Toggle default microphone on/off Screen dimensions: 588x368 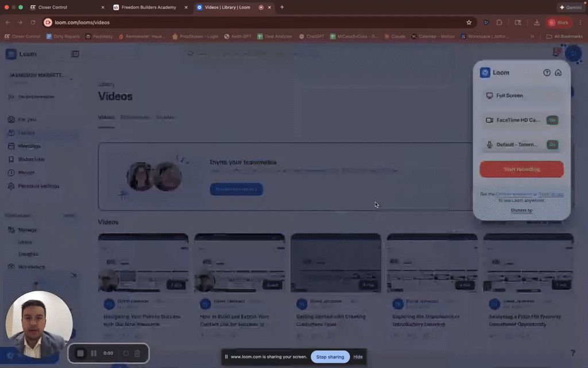(552, 144)
